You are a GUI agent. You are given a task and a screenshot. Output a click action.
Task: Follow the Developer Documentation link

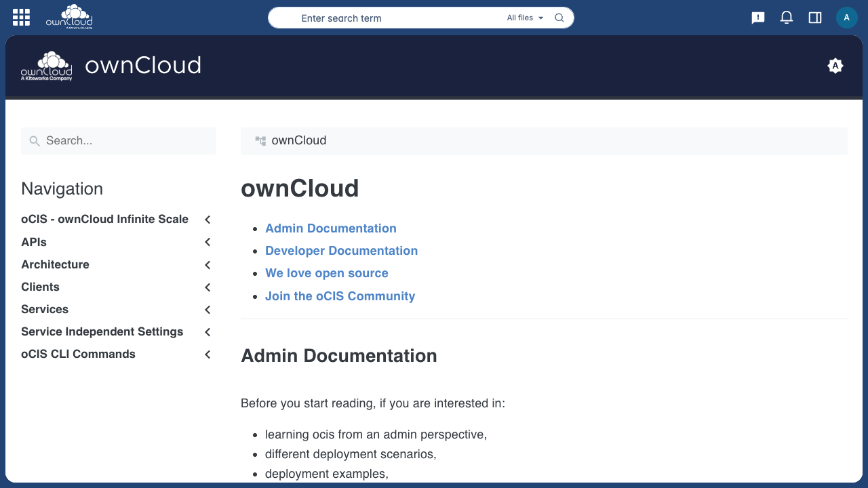[x=341, y=251]
